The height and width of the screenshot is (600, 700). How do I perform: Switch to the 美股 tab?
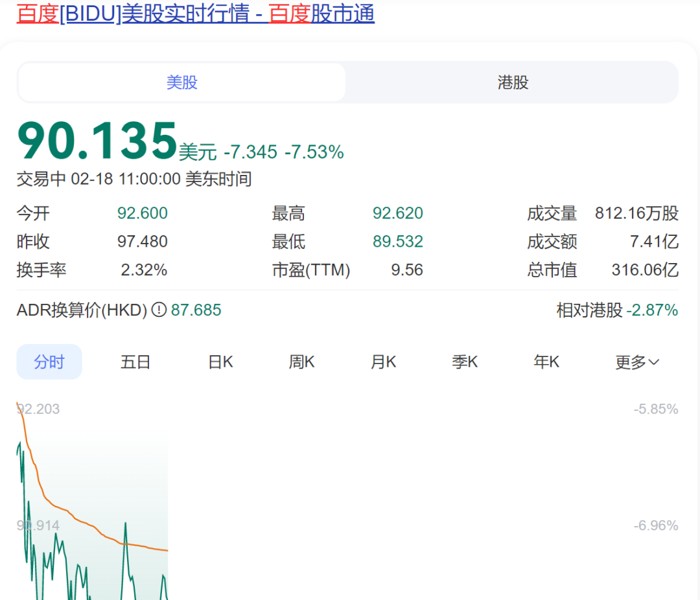182,82
